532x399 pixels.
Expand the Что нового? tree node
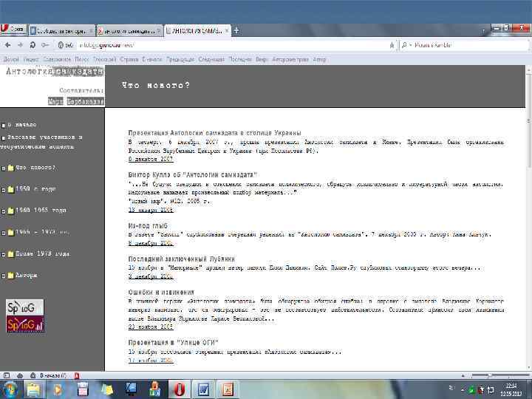click(3, 168)
